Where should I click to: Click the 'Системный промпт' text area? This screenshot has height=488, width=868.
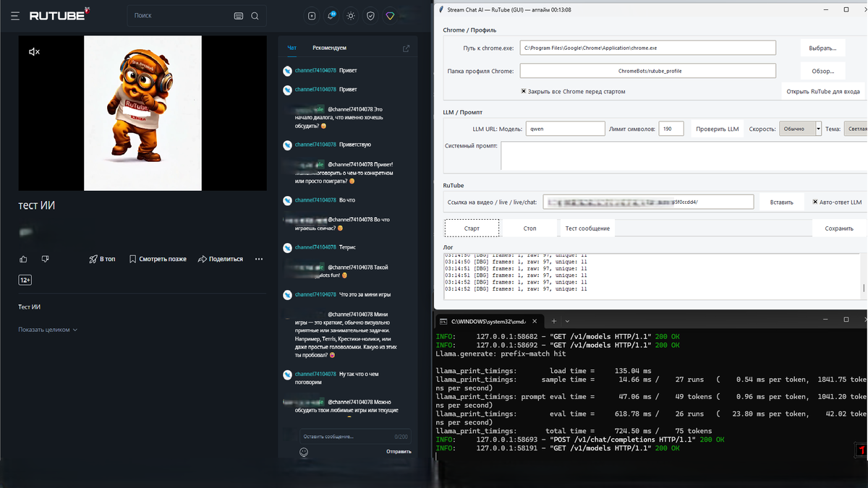tap(684, 156)
